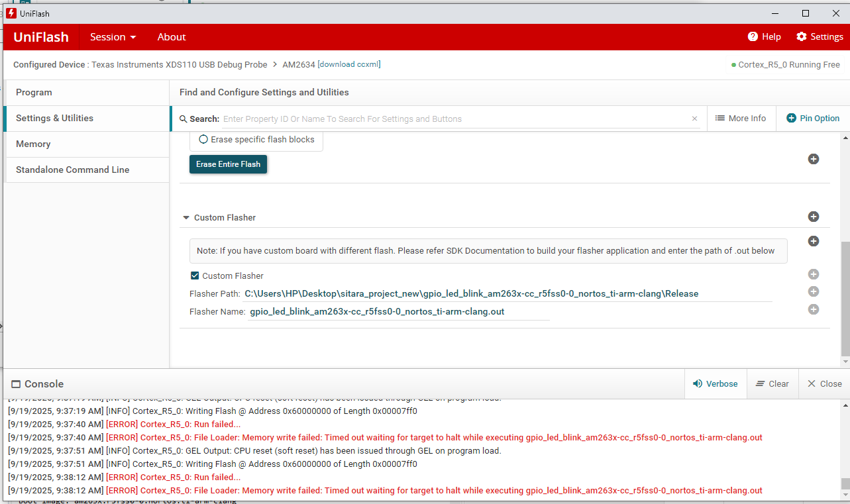Click the Pin Option button
Screen dimensions: 850x504
coord(813,119)
